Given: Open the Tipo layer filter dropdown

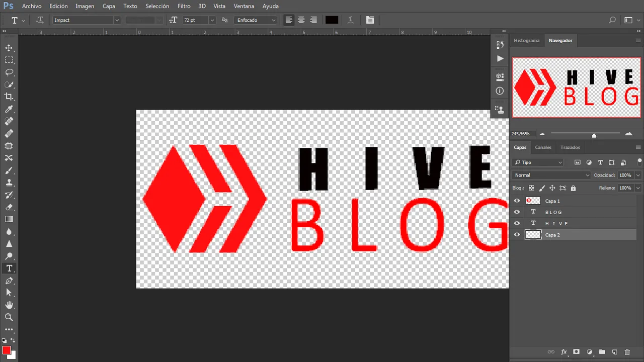Looking at the screenshot, I should (x=538, y=162).
